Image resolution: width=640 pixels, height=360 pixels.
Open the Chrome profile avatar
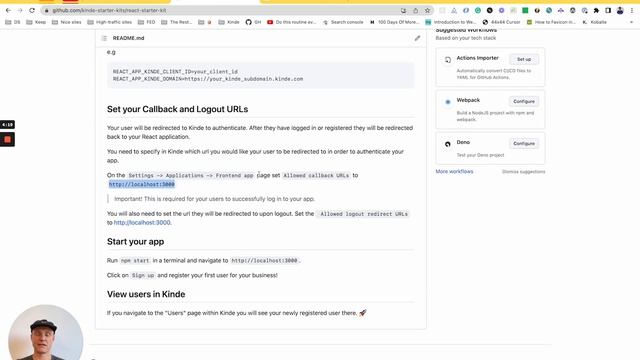tap(620, 10)
